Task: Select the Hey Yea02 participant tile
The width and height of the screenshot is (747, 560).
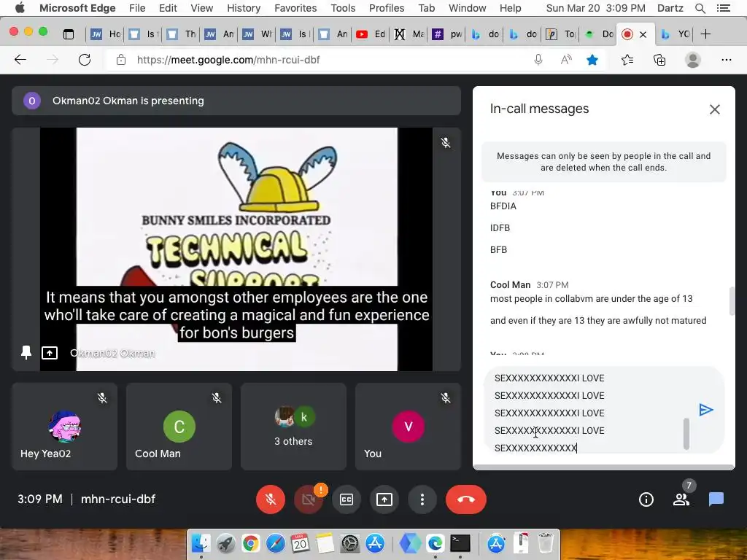Action: click(65, 427)
